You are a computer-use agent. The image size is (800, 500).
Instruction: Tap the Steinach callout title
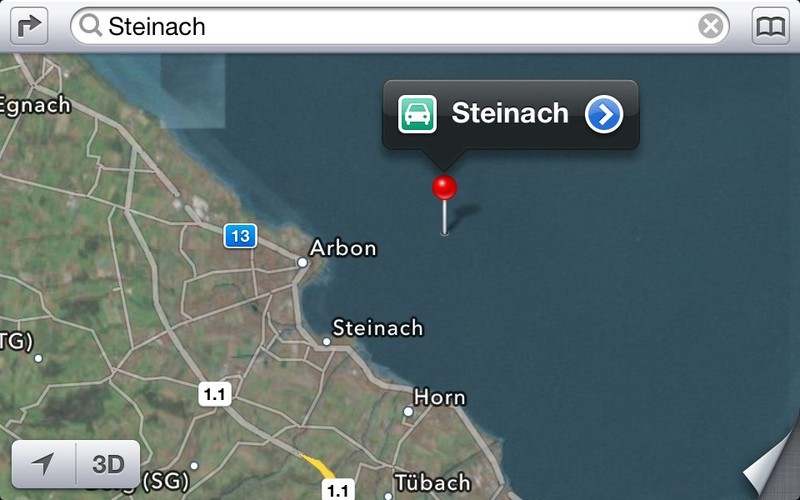tap(510, 113)
